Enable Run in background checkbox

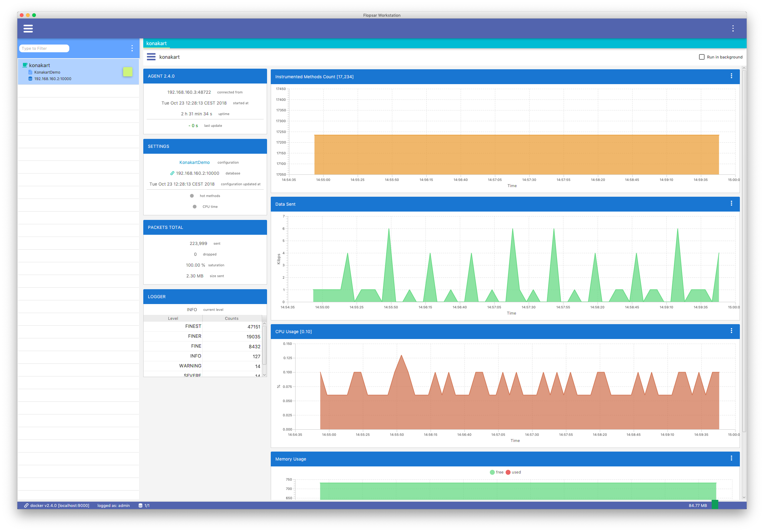click(701, 57)
